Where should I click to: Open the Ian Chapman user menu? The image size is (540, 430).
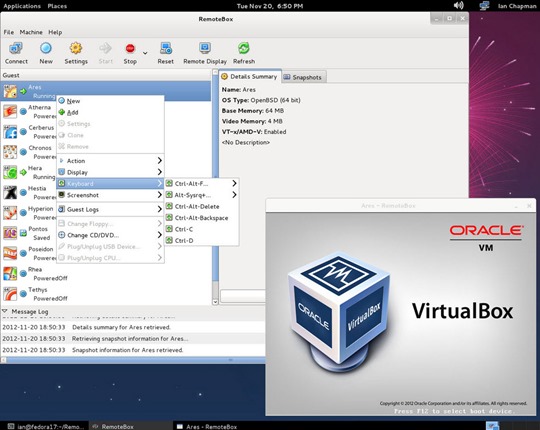517,6
